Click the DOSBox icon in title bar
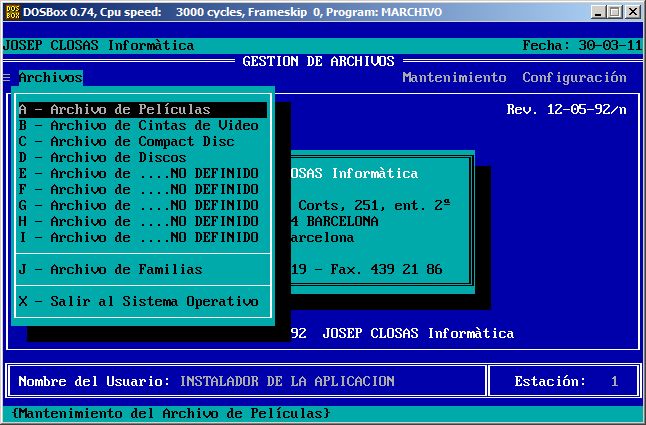Image resolution: width=646 pixels, height=425 pixels. click(x=12, y=12)
